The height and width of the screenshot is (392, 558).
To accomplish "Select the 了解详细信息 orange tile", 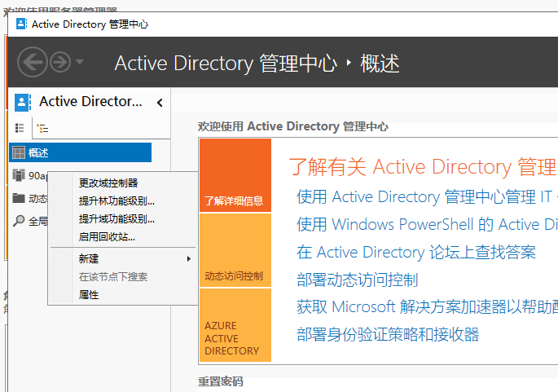I will coord(235,175).
